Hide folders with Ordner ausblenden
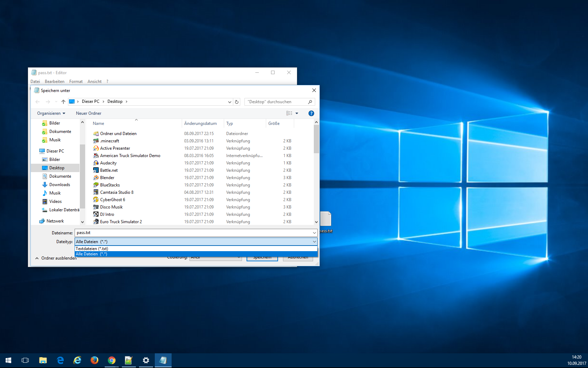The height and width of the screenshot is (368, 588). pyautogui.click(x=56, y=258)
